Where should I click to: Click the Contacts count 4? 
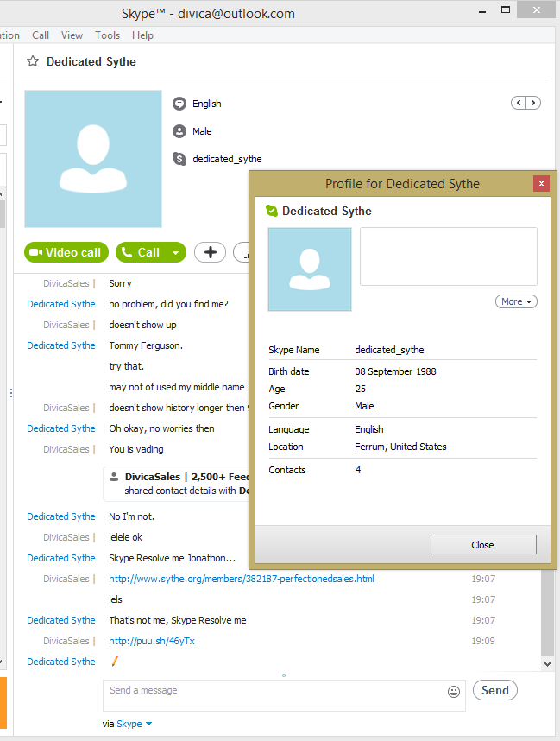tap(358, 470)
